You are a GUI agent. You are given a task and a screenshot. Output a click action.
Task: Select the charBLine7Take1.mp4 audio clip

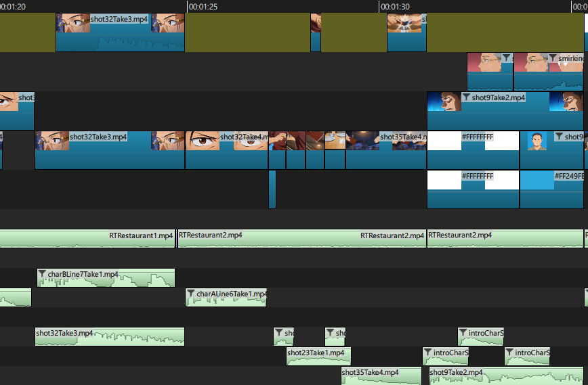[106, 278]
